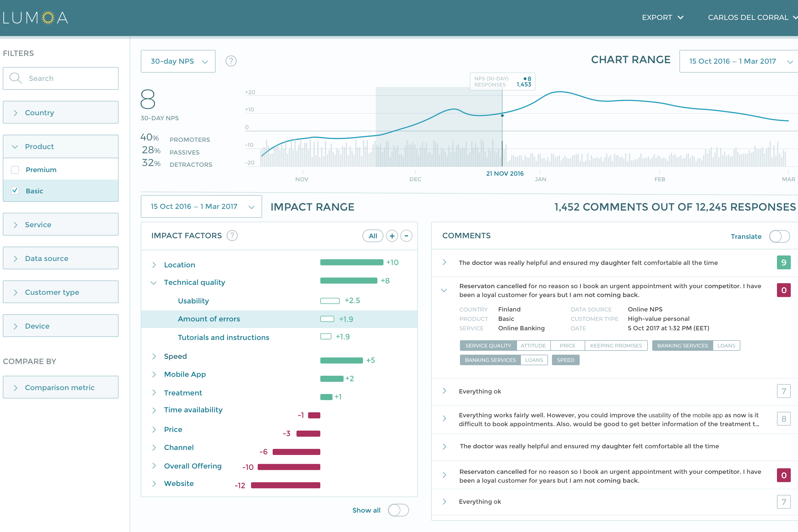Click the NPS score badge showing 9
This screenshot has height=532, width=798.
click(x=784, y=262)
